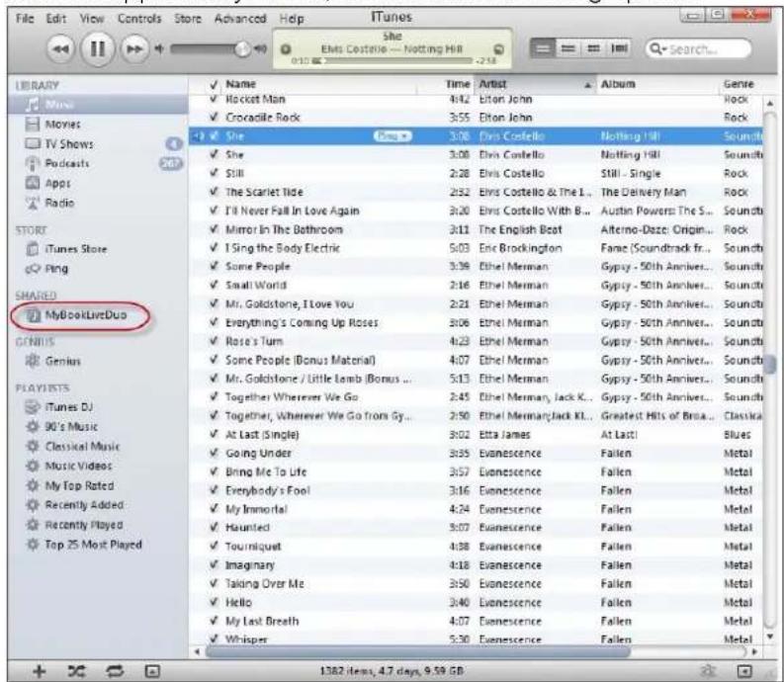Select Music in the Library sidebar
Viewport: 784px width, 682px height.
pyautogui.click(x=98, y=104)
